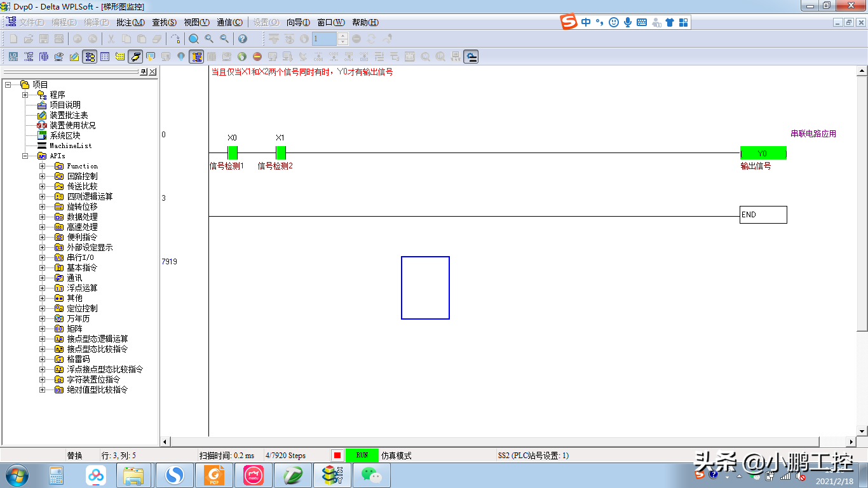Image resolution: width=868 pixels, height=488 pixels.
Task: Open the 批注(M) menu
Action: pyautogui.click(x=131, y=22)
